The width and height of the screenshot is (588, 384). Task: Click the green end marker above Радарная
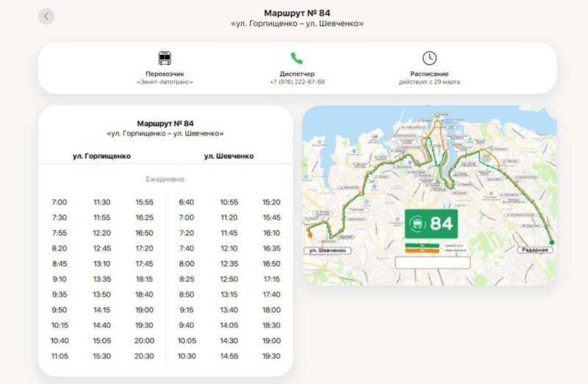tap(552, 241)
